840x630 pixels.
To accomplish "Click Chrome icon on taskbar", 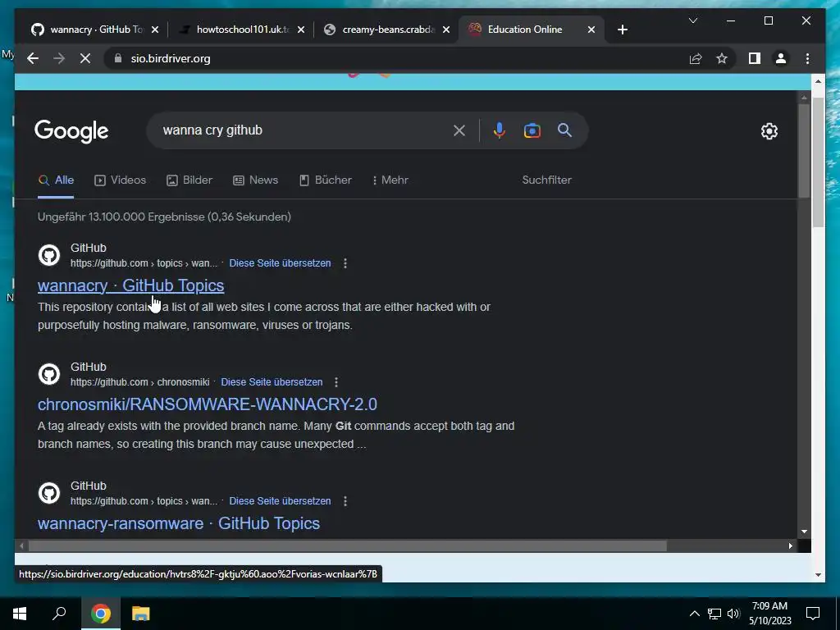I will tap(100, 614).
